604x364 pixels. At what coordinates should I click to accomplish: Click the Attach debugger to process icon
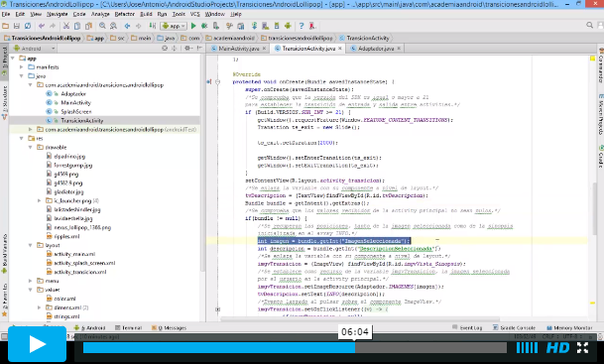click(x=216, y=26)
